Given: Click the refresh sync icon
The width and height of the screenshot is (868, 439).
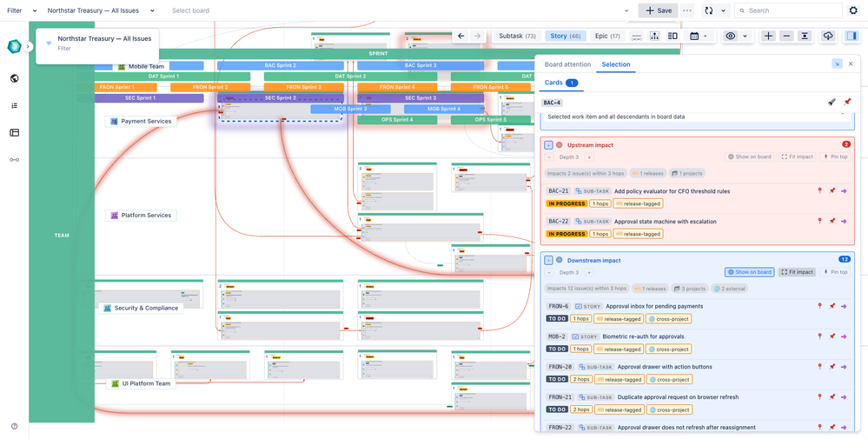Looking at the screenshot, I should click(x=708, y=10).
